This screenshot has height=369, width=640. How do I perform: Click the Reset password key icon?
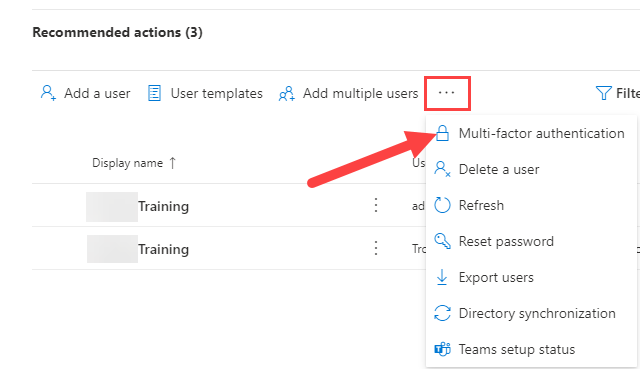[442, 241]
